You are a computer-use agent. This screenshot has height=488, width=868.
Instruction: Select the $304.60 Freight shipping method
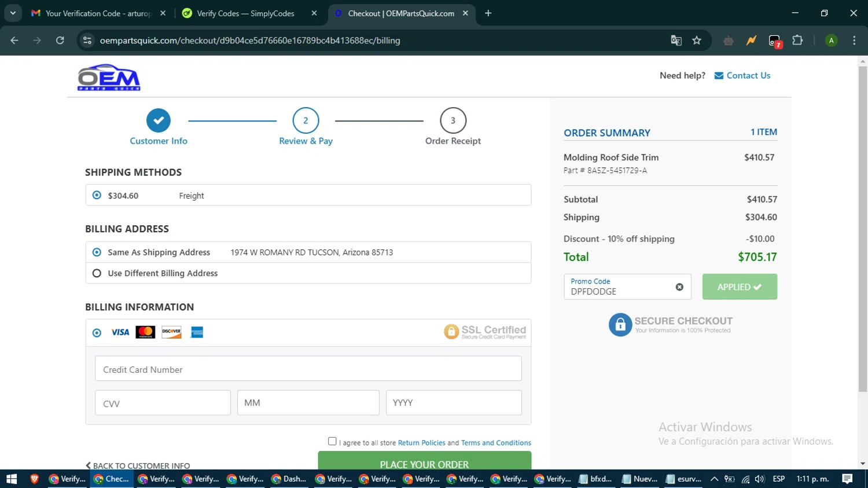[x=97, y=196]
